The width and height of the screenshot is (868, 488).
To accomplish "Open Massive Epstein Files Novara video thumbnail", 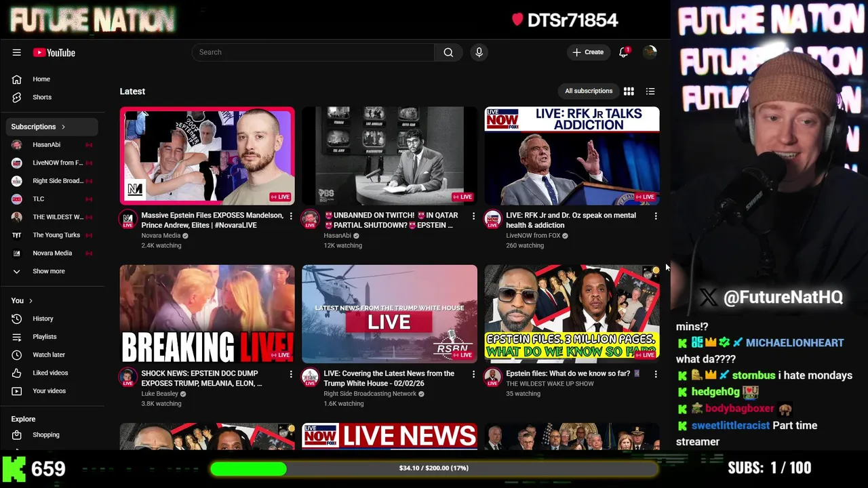I will click(x=208, y=156).
